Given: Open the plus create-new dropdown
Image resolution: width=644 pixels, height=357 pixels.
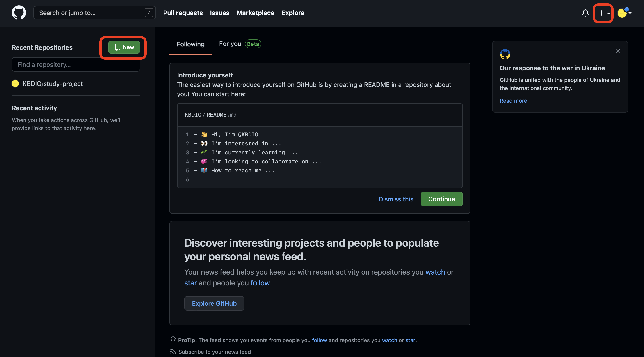Looking at the screenshot, I should coord(604,13).
